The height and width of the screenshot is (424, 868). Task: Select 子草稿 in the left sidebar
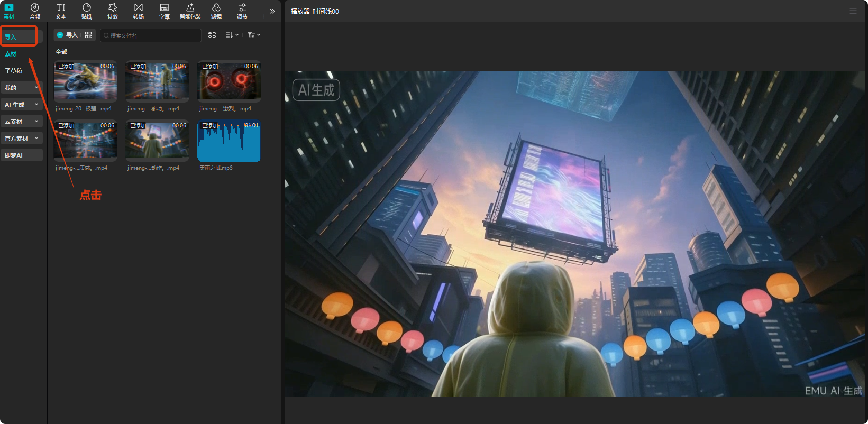14,71
